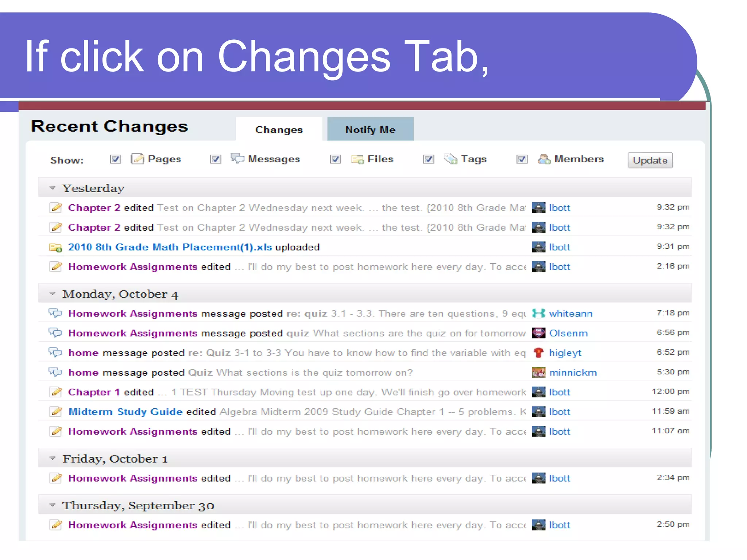
Task: Click message bubble icon in Olsenm's row
Action: click(x=55, y=333)
